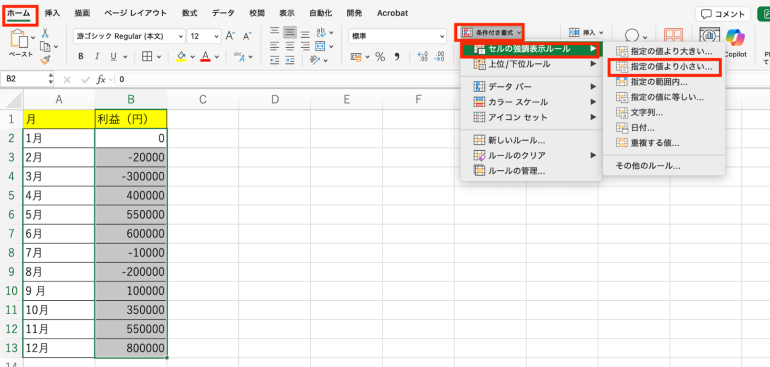Click the middle vertical align icon
The image size is (770, 367).
[290, 32]
